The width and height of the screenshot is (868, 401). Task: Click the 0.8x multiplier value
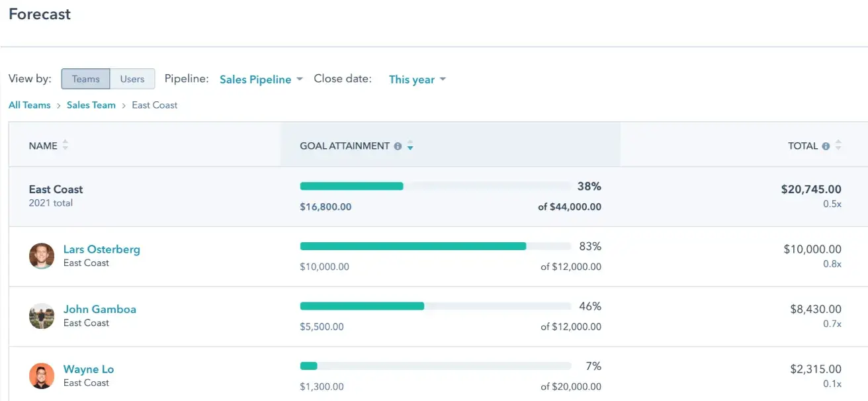pos(832,264)
